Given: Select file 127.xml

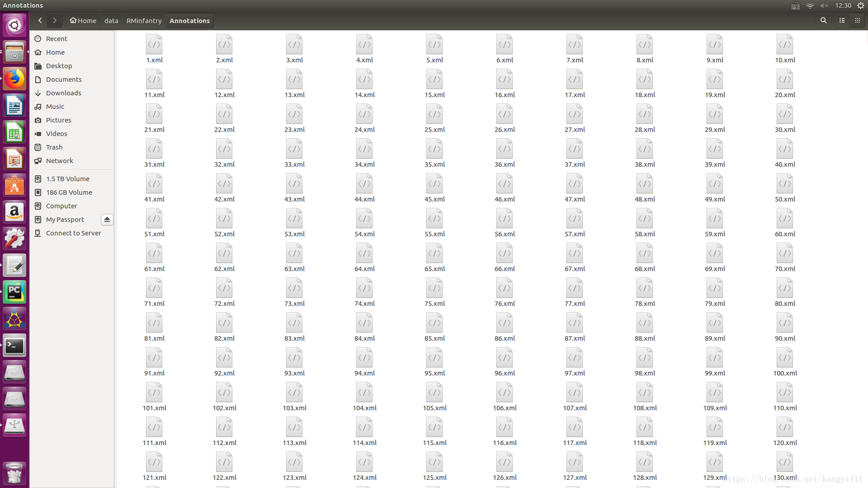Looking at the screenshot, I should tap(575, 466).
